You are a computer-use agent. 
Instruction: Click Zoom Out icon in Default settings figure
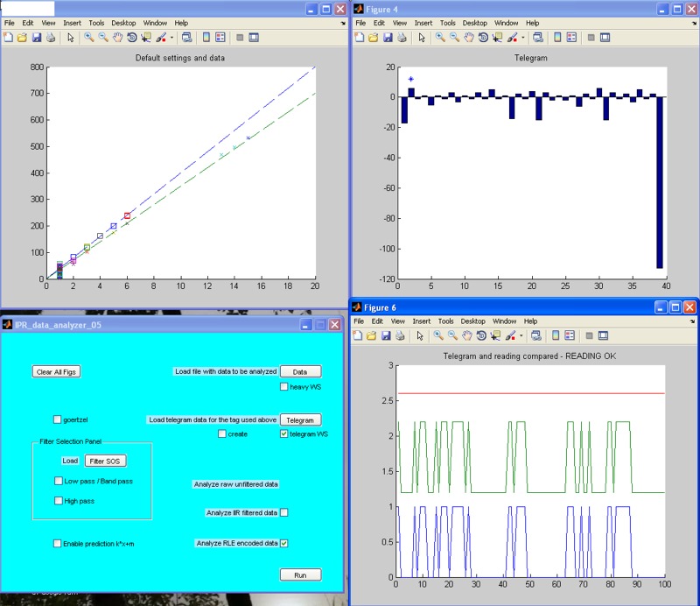click(103, 38)
